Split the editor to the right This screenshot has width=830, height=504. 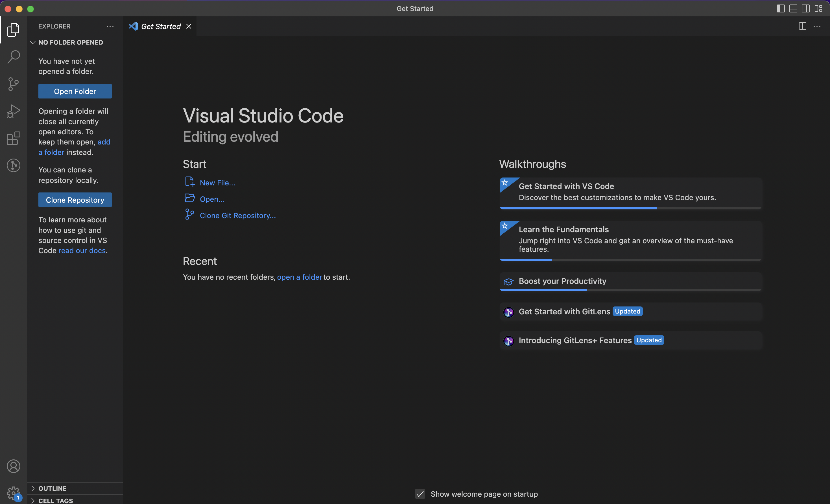pos(802,26)
